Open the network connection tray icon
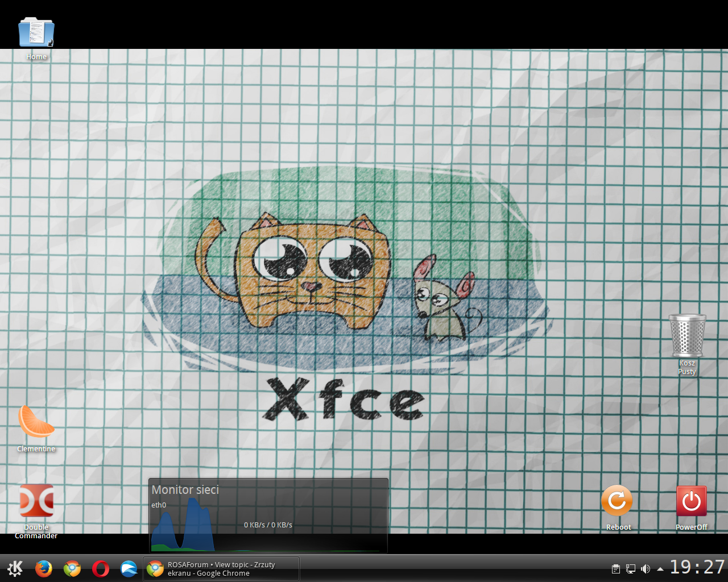Screen dimensions: 728x582 pyautogui.click(x=631, y=569)
